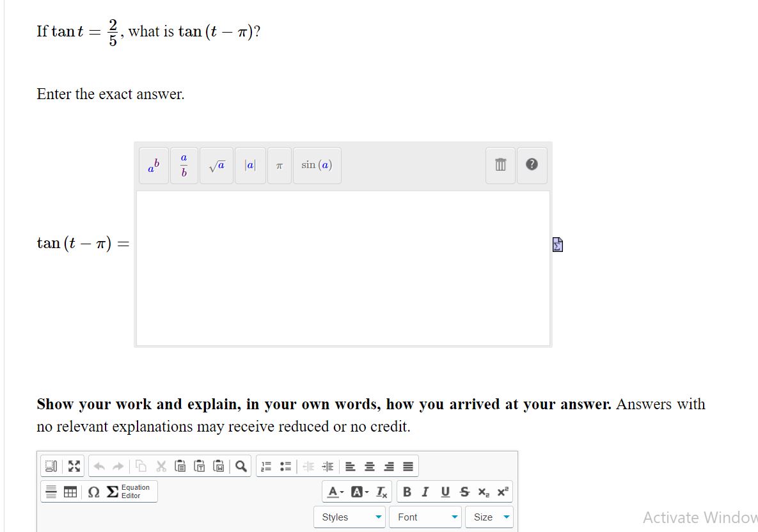758x532 pixels.
Task: Clear the equation using the trash icon
Action: (500, 165)
